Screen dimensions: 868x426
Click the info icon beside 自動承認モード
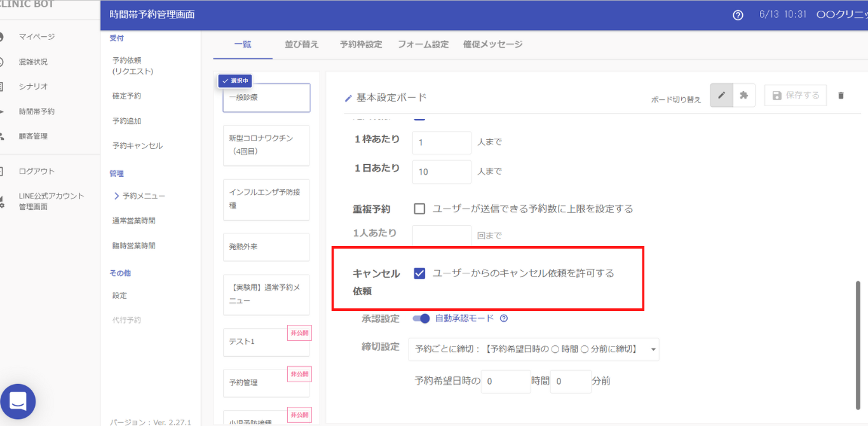504,319
